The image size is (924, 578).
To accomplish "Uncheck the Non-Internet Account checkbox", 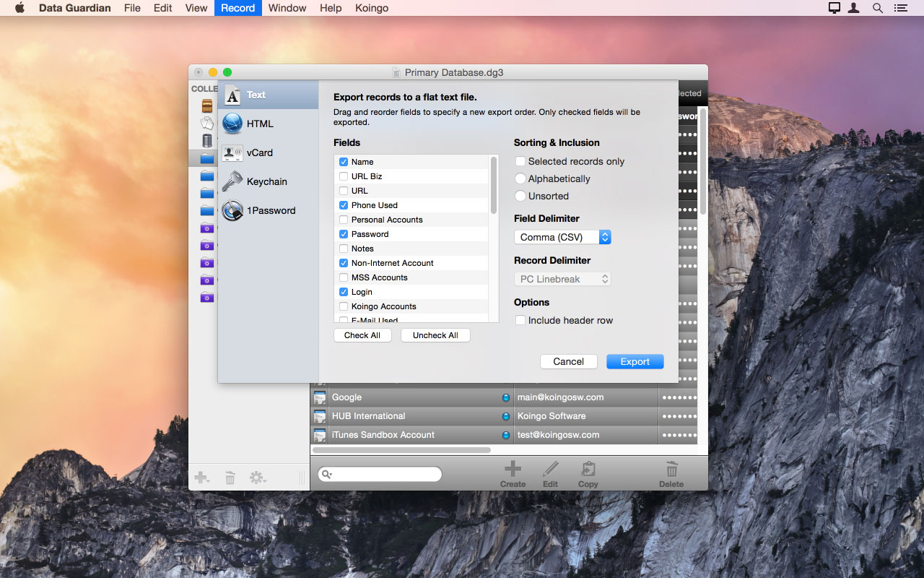I will pyautogui.click(x=344, y=263).
